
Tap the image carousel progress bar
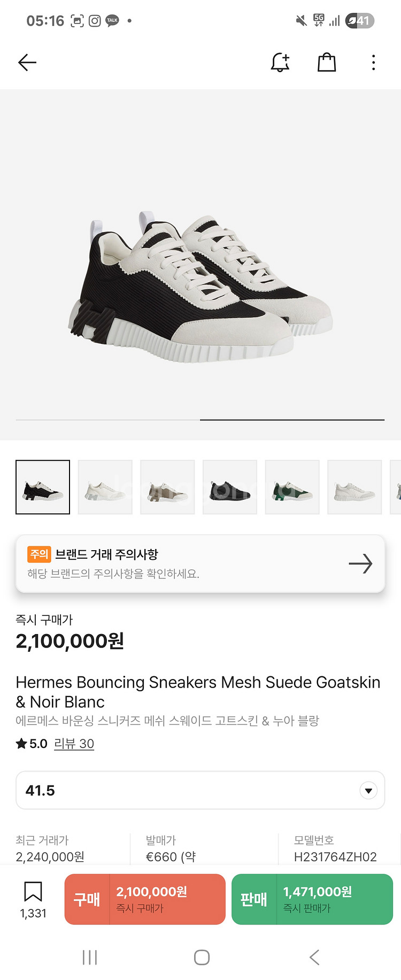tap(200, 420)
